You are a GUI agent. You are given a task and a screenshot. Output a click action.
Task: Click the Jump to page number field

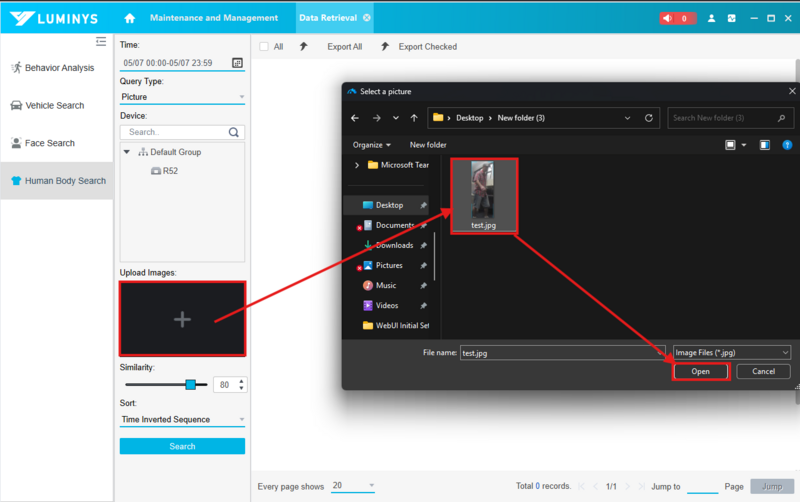pos(702,486)
